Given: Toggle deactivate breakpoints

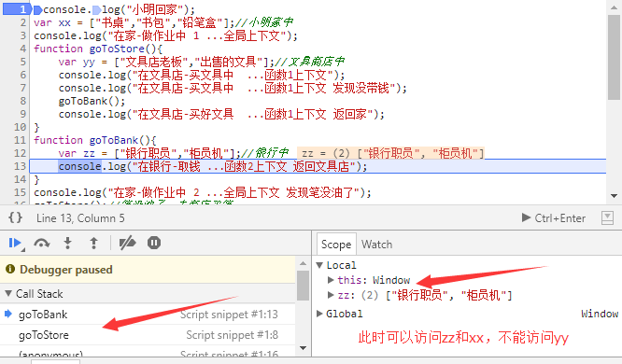Looking at the screenshot, I should click(127, 243).
